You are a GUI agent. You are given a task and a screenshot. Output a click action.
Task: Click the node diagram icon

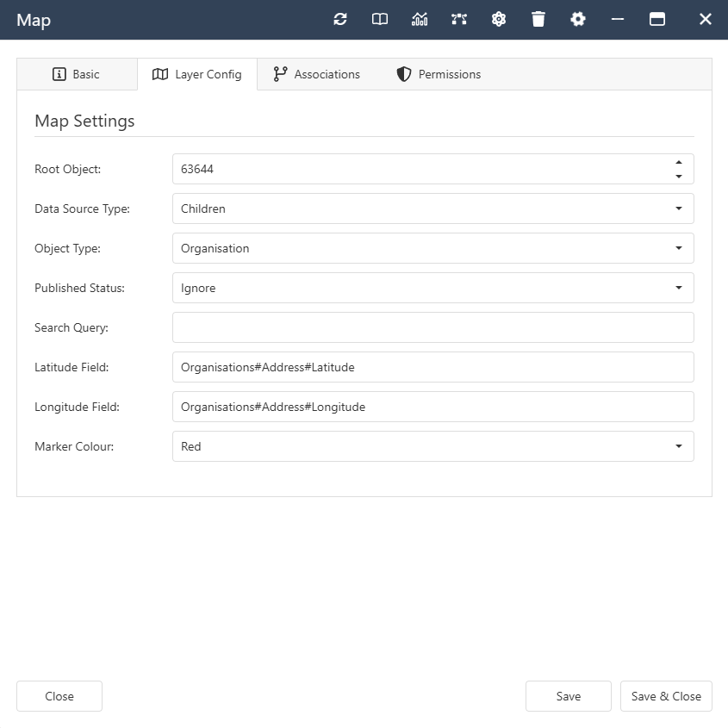[459, 19]
